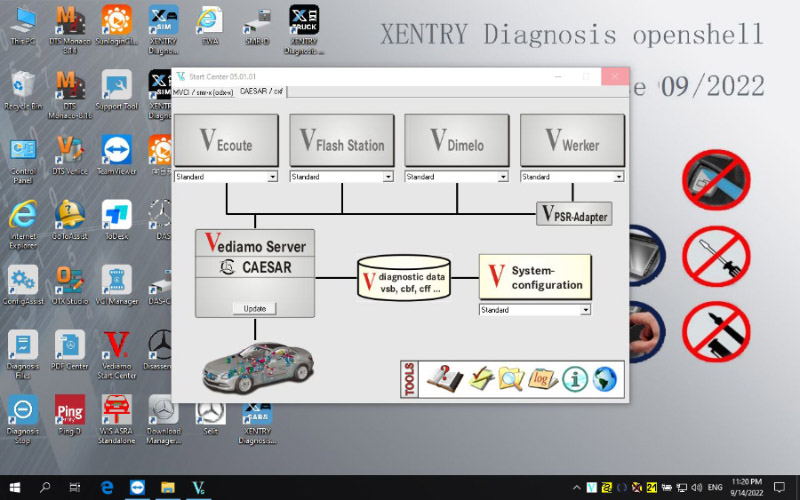The height and width of the screenshot is (500, 800).
Task: Open the EWA desktop shortcut
Action: [x=210, y=27]
